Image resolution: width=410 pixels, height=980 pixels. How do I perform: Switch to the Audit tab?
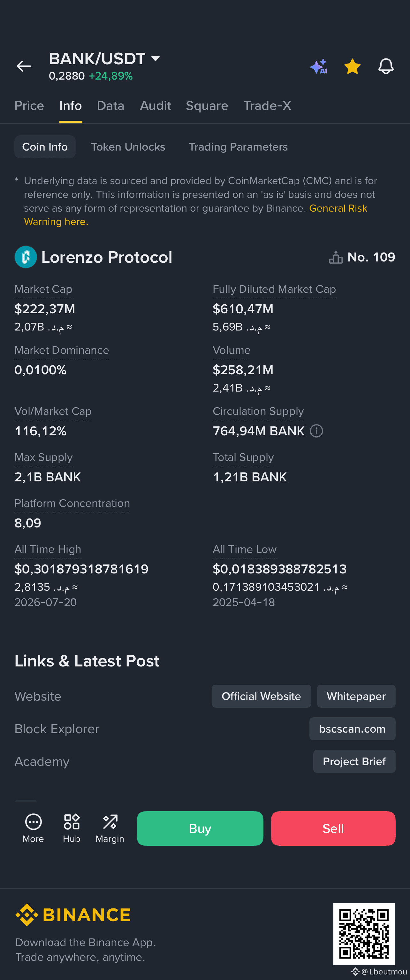pos(155,106)
